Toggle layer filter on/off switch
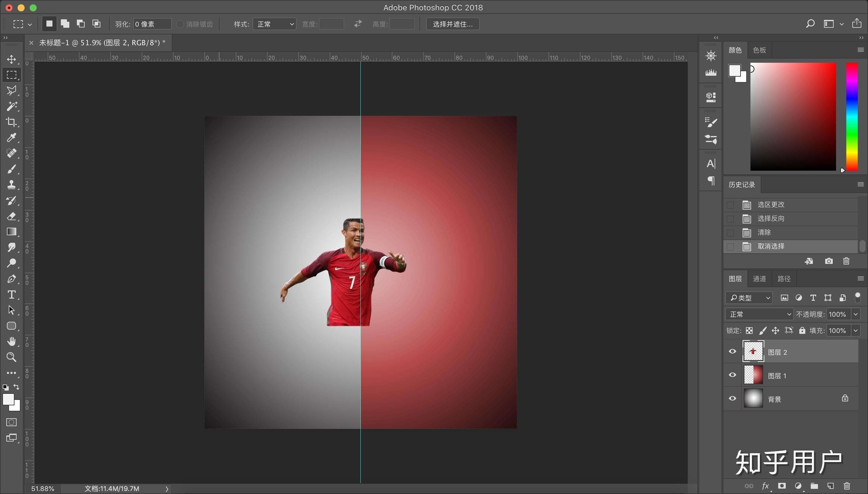 pyautogui.click(x=857, y=298)
